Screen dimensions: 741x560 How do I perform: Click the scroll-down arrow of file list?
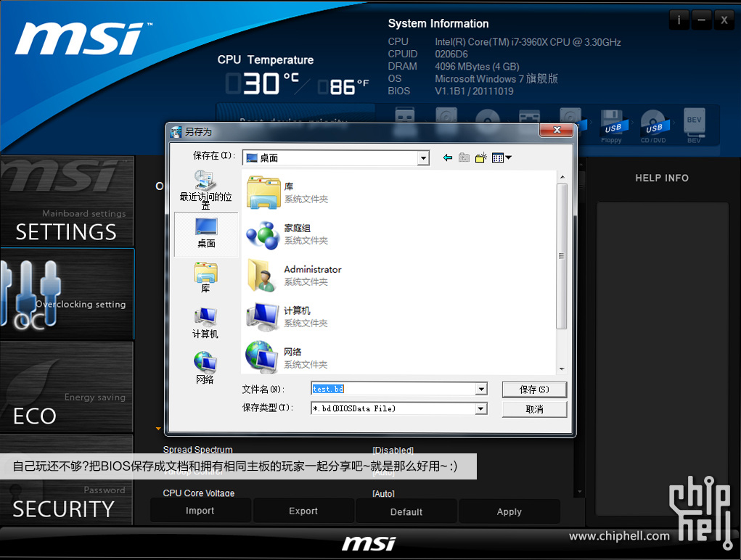point(562,368)
